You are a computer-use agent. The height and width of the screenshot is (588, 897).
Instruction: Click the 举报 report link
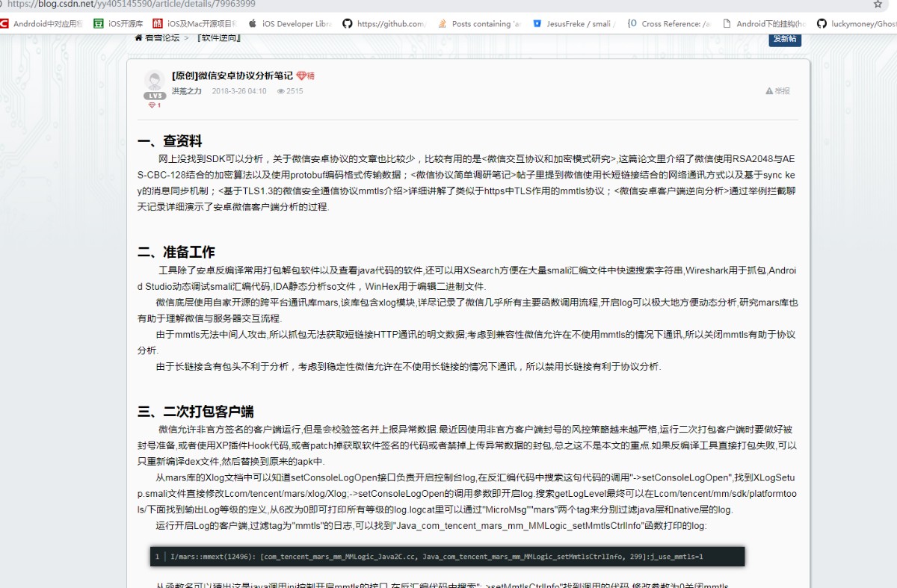pyautogui.click(x=782, y=91)
